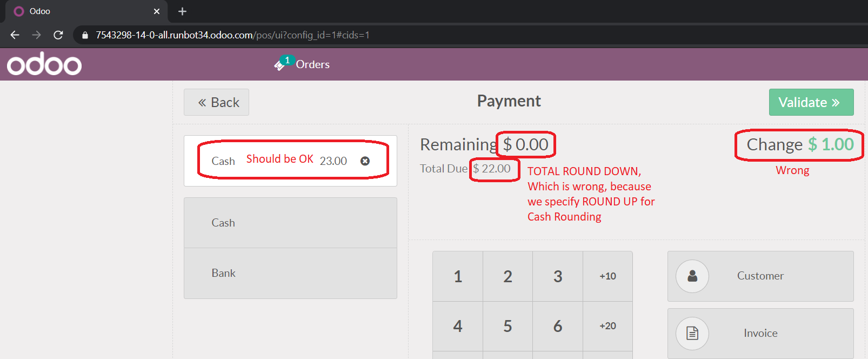
Task: Reload the current page
Action: click(58, 35)
